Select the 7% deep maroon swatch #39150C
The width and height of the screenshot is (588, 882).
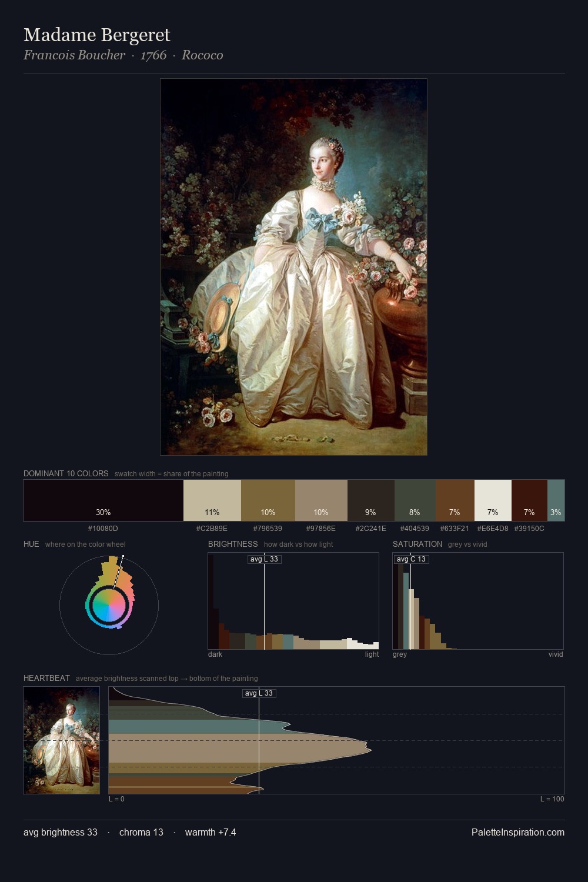(x=529, y=500)
